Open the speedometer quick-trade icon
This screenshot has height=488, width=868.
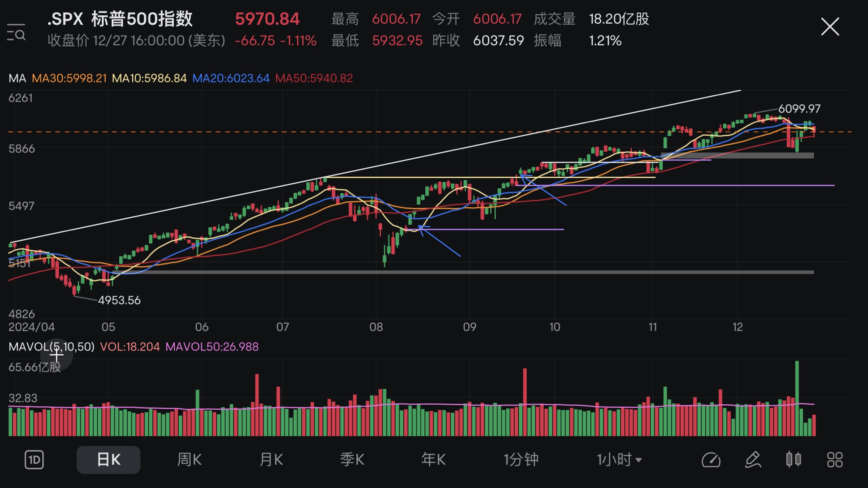(711, 460)
